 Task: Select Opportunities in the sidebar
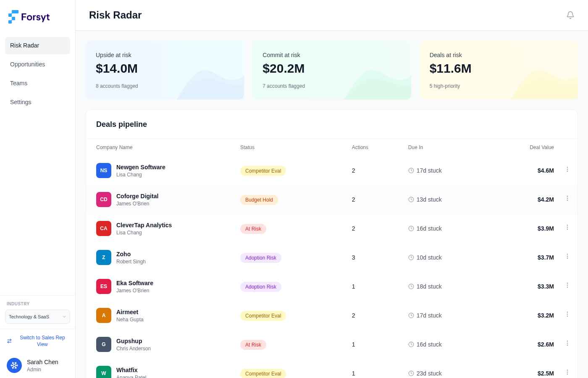pyautogui.click(x=27, y=64)
